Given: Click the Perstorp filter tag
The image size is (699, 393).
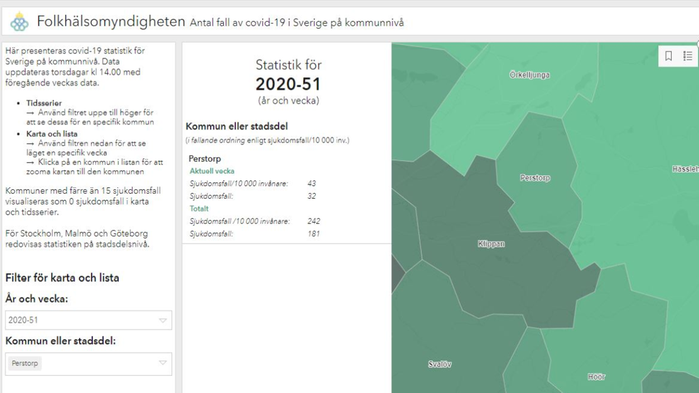Looking at the screenshot, I should 25,363.
